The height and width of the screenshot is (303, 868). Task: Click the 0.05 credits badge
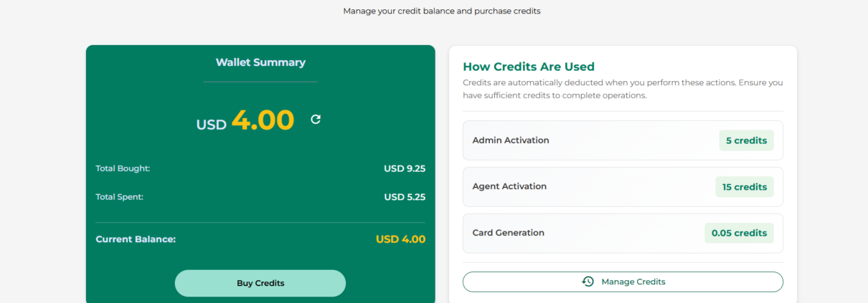coord(739,233)
